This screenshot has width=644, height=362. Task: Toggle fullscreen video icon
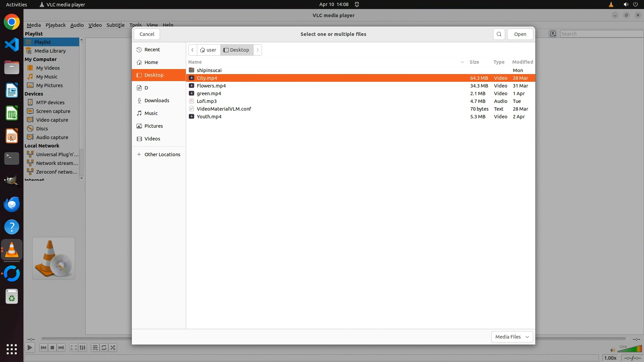(x=73, y=348)
